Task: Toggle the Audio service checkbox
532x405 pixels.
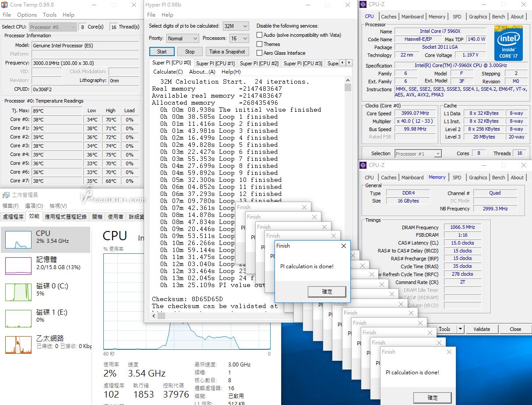Action: click(x=260, y=35)
